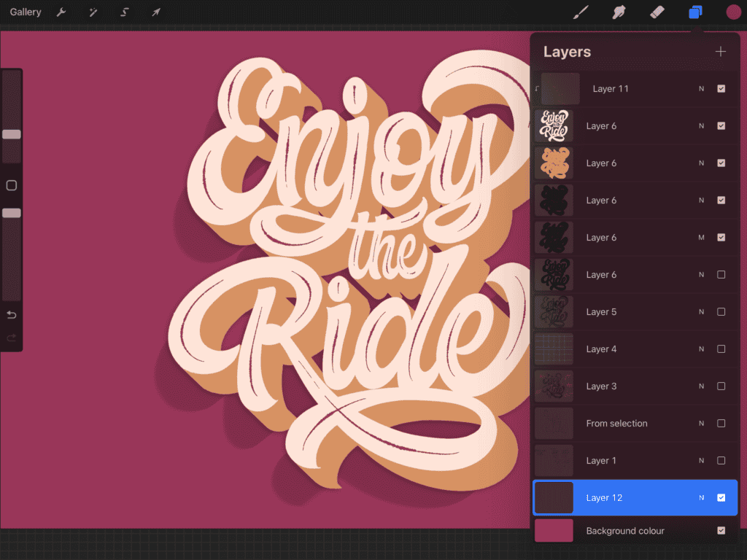Open blend mode options for Layer 12 via N
The width and height of the screenshot is (747, 560).
[x=701, y=497]
